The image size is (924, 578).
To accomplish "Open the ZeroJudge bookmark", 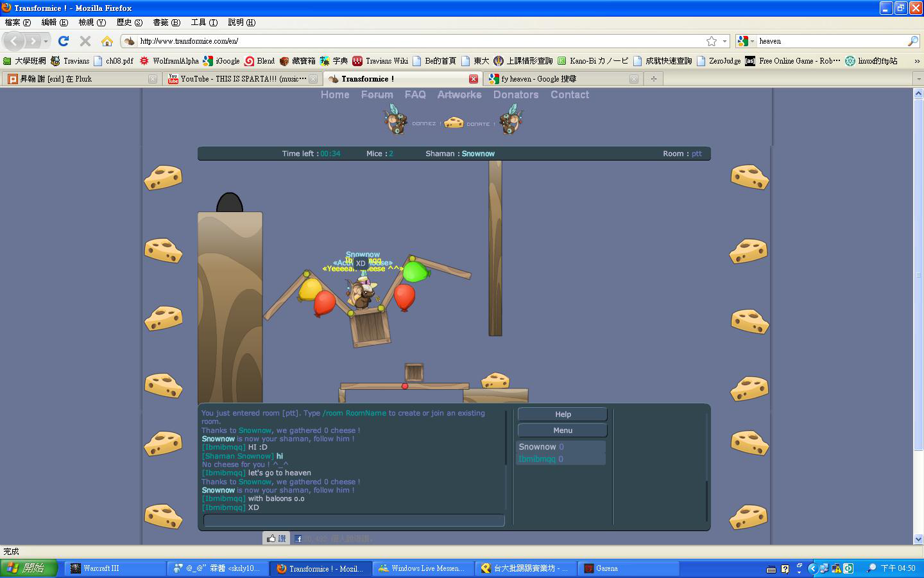I will 718,61.
